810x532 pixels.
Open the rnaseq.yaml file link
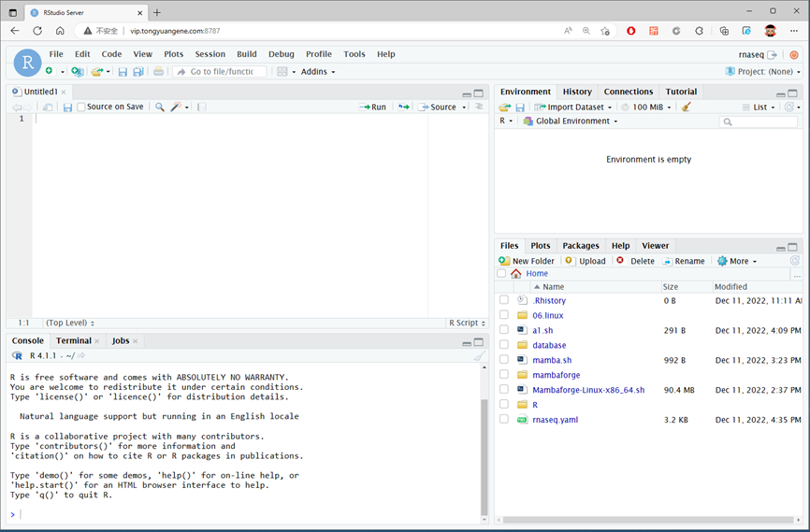555,420
